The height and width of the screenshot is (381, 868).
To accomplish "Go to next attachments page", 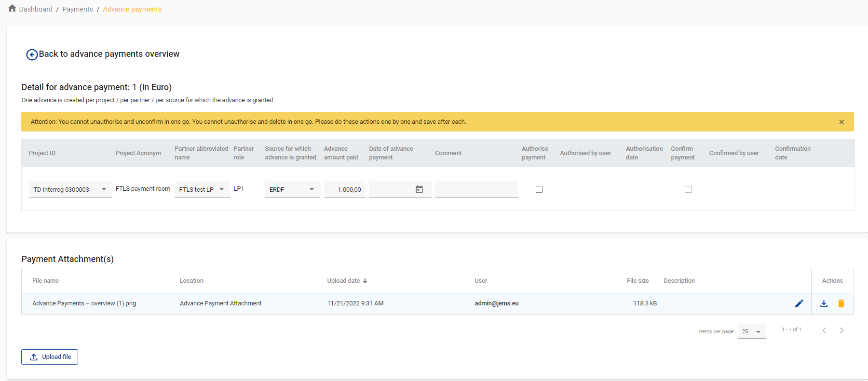I will click(x=841, y=330).
